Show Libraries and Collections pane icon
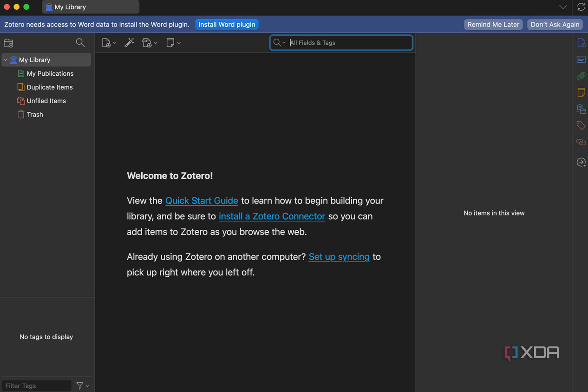 (581, 109)
